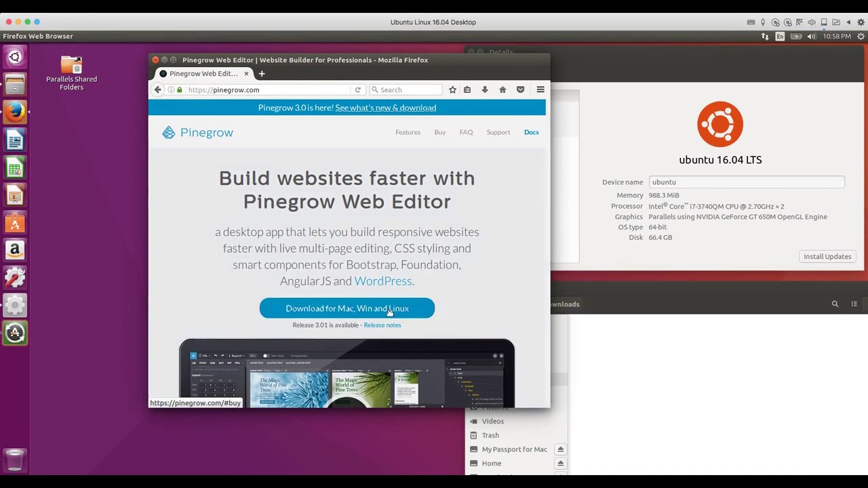
Task: Focus the Firefox Search box
Action: point(406,89)
